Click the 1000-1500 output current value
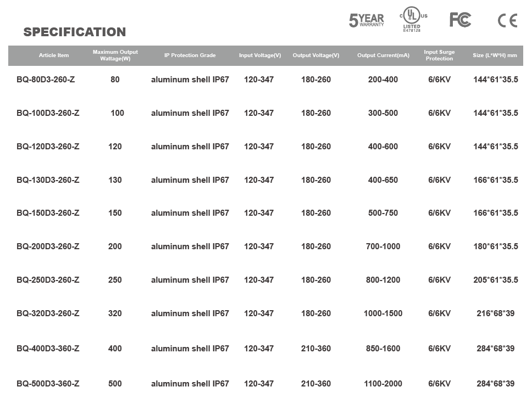 (x=383, y=313)
